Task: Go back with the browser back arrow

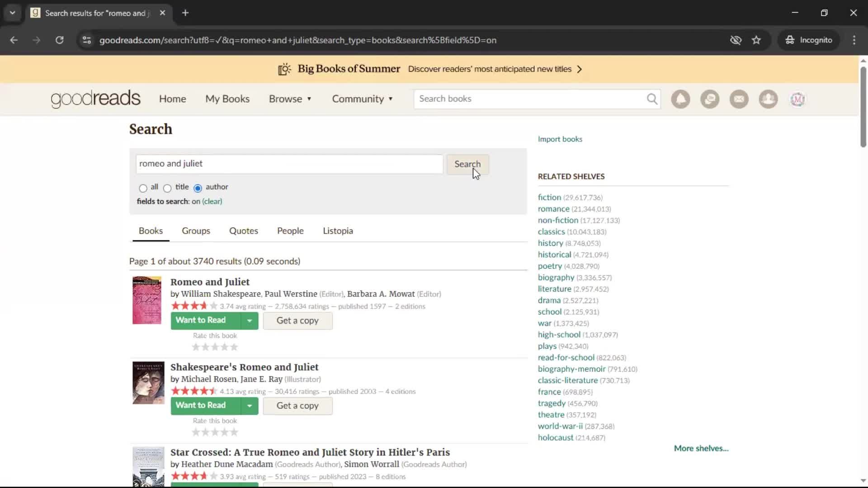Action: [14, 40]
